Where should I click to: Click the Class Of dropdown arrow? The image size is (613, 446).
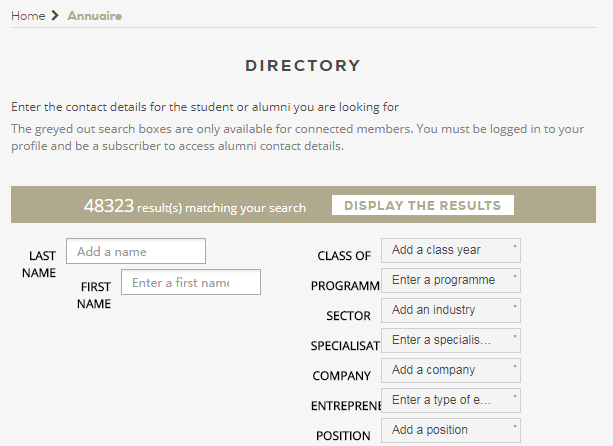coord(515,247)
